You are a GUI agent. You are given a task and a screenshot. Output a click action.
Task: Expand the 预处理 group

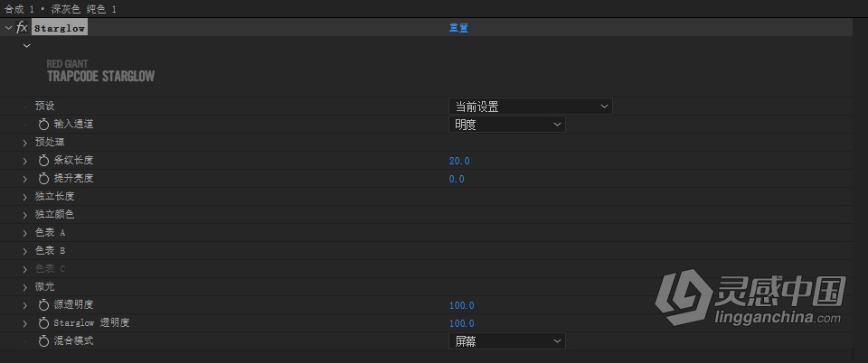pyautogui.click(x=25, y=143)
